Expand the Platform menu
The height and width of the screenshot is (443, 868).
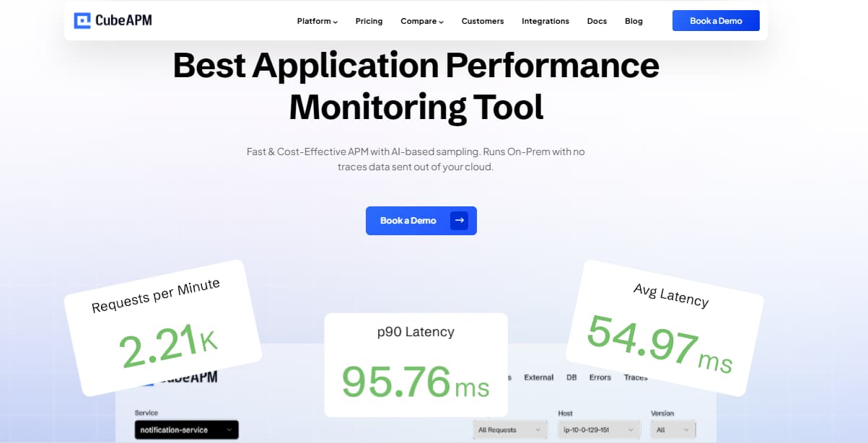point(317,21)
